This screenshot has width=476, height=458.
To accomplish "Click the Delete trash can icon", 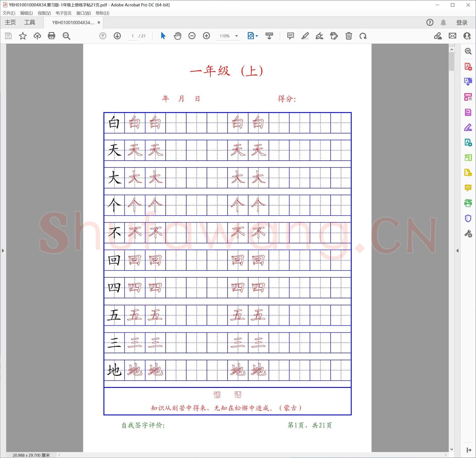I will coord(348,36).
